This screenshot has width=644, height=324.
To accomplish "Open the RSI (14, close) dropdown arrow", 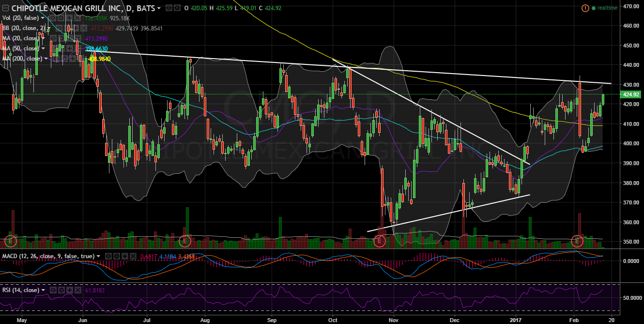I will tap(43, 290).
